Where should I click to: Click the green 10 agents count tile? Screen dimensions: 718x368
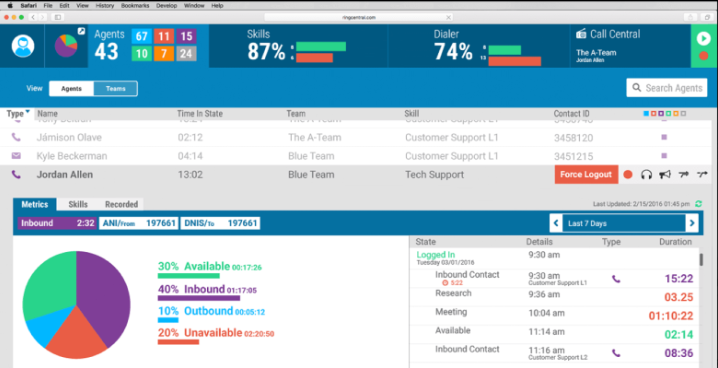(x=141, y=54)
